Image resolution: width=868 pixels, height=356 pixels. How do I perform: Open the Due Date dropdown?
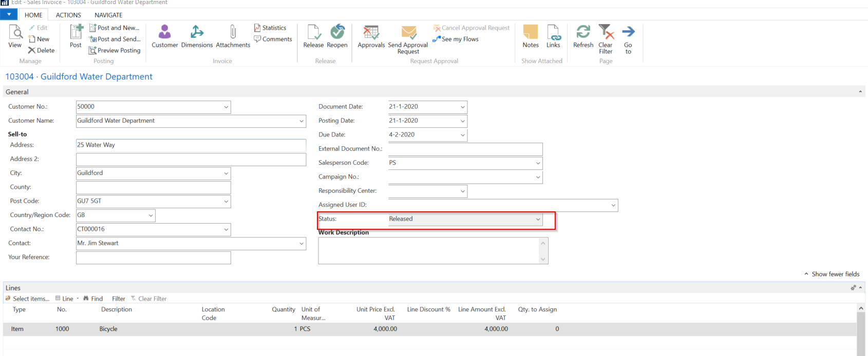463,135
